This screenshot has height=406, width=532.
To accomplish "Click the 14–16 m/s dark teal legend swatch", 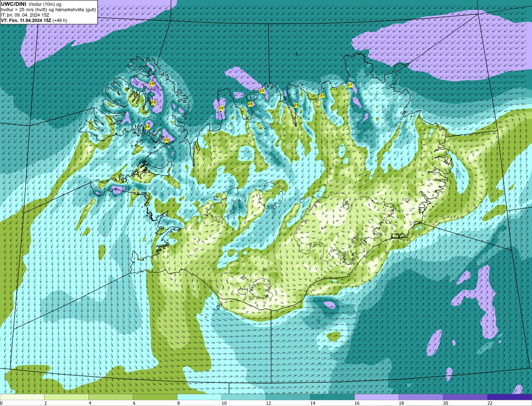I will pos(332,397).
